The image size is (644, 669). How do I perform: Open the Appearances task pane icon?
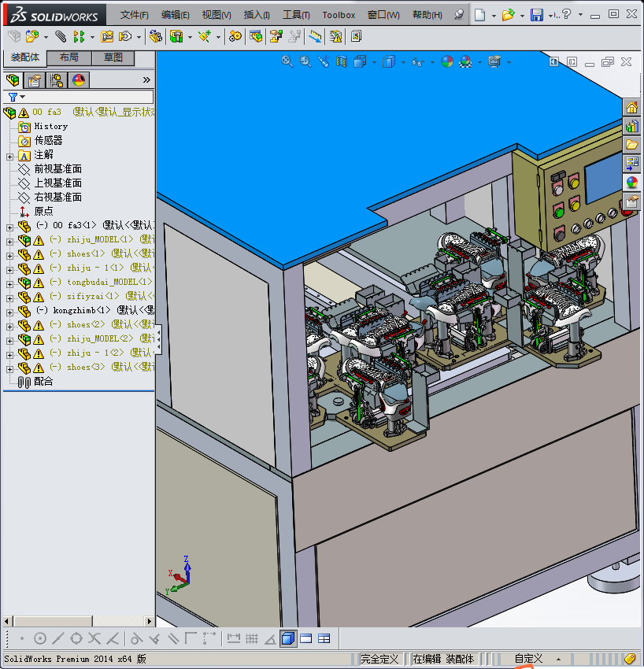632,182
